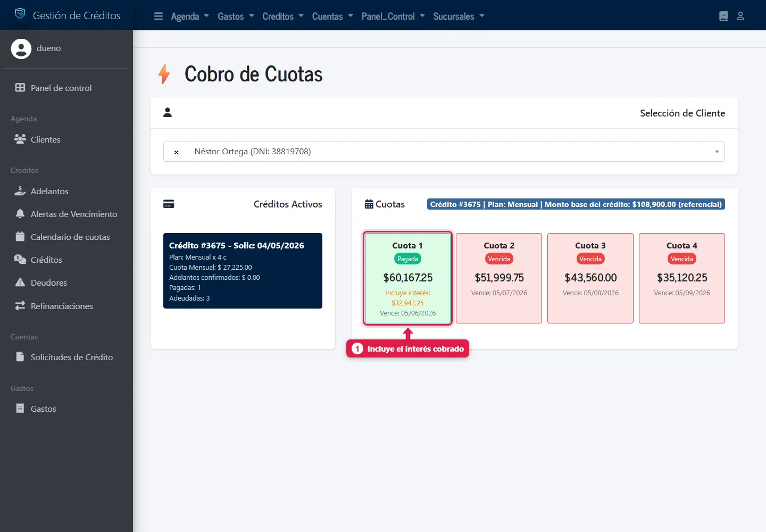This screenshot has height=532, width=766.
Task: Click the Créditos coins icon in sidebar
Action: pyautogui.click(x=20, y=260)
